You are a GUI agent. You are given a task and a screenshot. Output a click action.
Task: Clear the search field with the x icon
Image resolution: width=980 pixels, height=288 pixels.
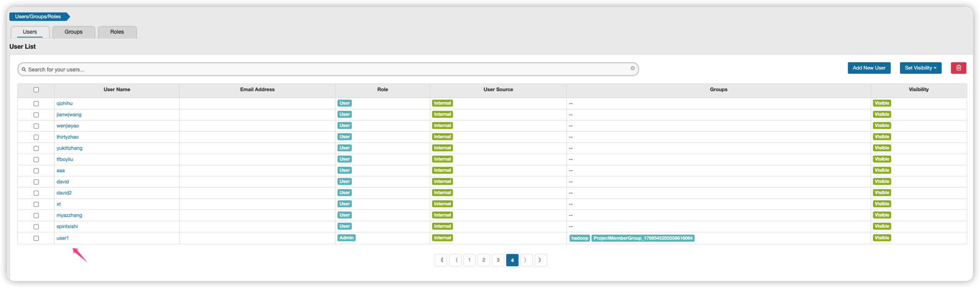tap(632, 68)
